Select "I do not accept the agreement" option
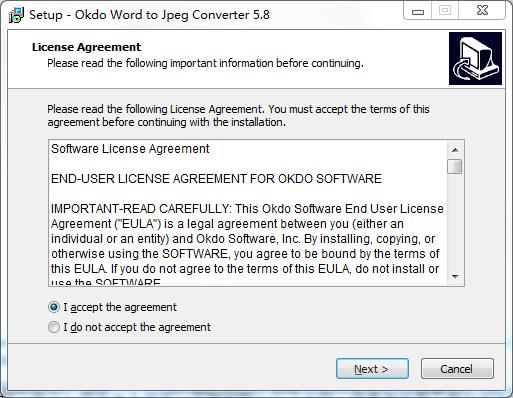 [x=54, y=327]
